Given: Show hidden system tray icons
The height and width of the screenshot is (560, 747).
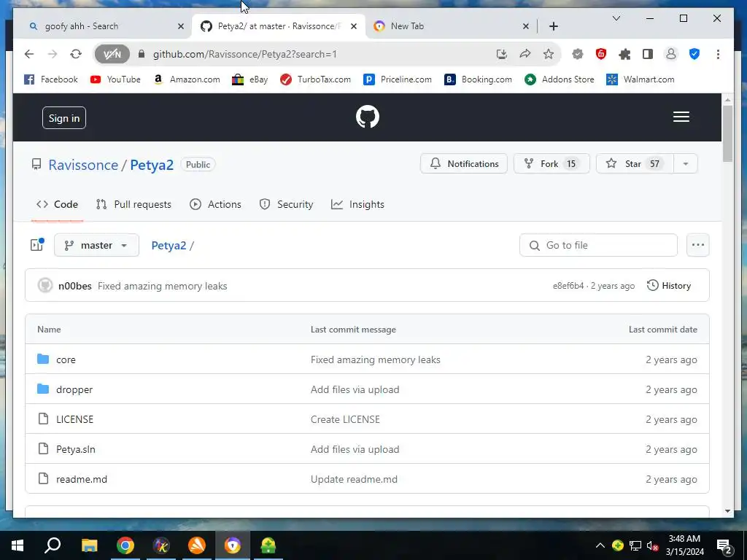Looking at the screenshot, I should [600, 545].
